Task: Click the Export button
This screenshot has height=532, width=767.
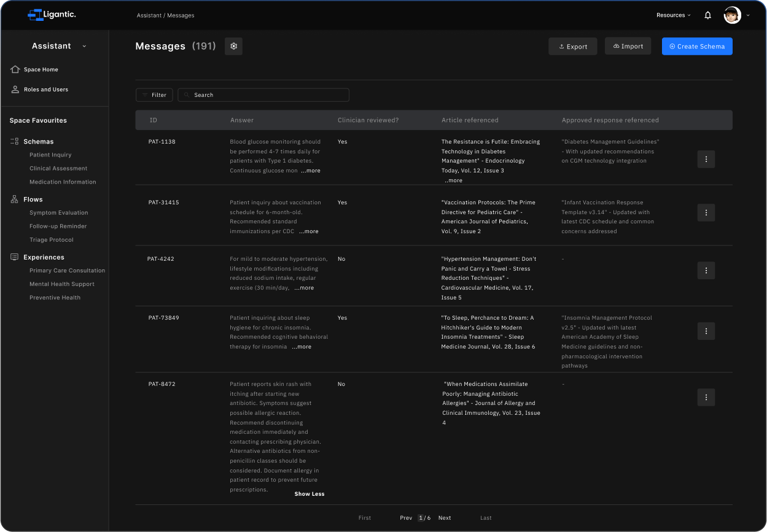Action: click(572, 46)
